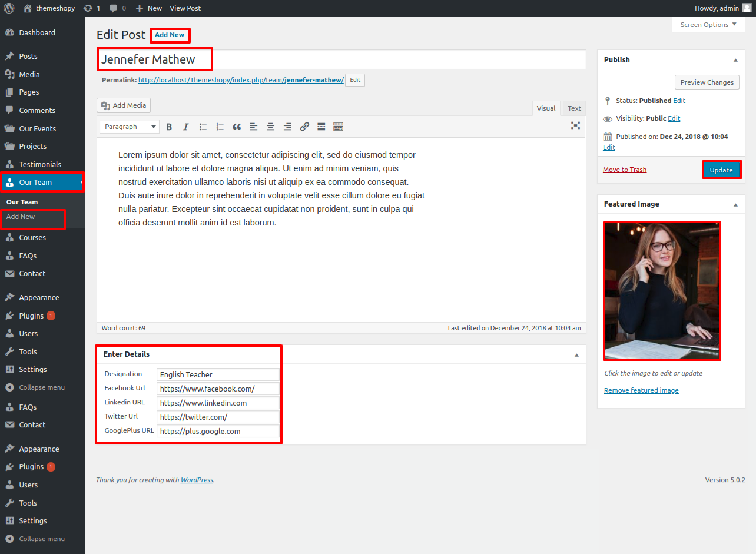Insert Read More tag

(321, 127)
